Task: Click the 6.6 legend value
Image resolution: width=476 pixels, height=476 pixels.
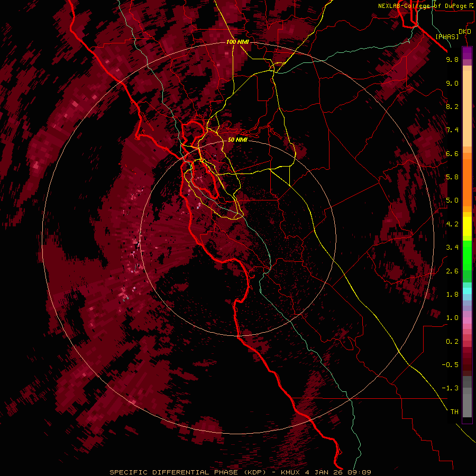Action: click(x=452, y=153)
